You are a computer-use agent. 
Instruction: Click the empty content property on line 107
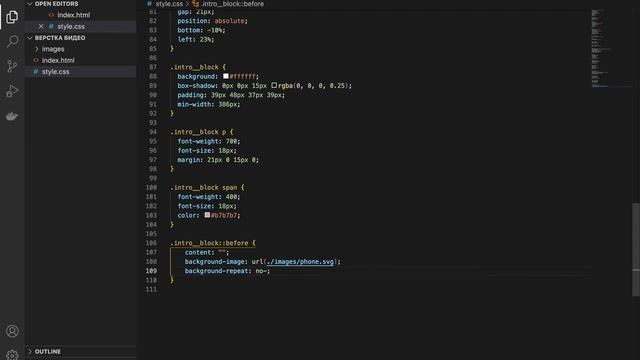(x=207, y=252)
